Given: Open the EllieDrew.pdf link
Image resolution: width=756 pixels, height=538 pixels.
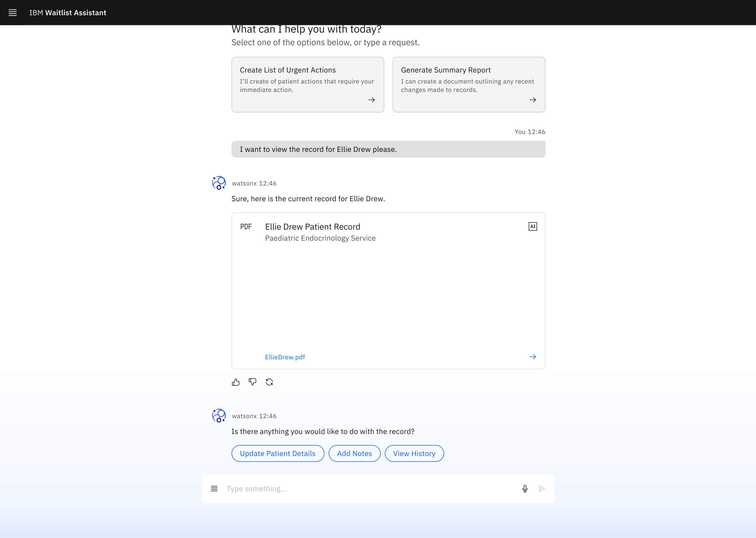Looking at the screenshot, I should [285, 357].
